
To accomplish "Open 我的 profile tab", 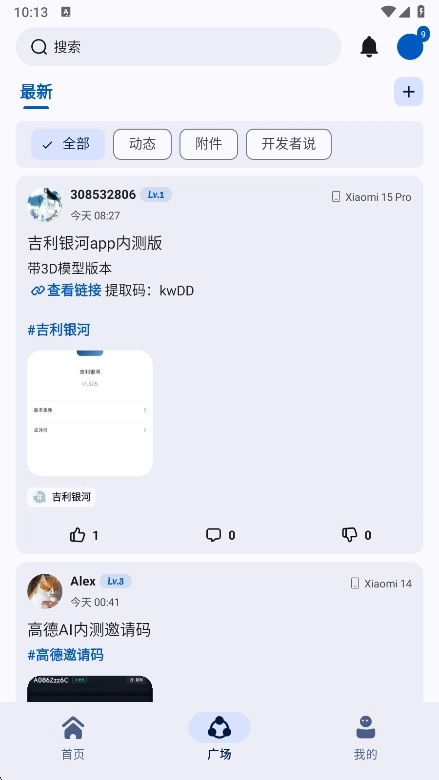I will (x=365, y=738).
